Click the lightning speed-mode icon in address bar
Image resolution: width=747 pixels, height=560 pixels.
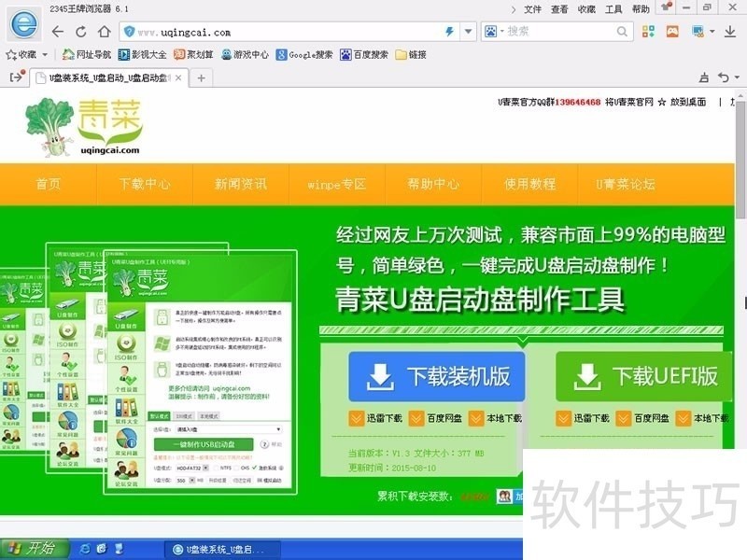pyautogui.click(x=449, y=32)
